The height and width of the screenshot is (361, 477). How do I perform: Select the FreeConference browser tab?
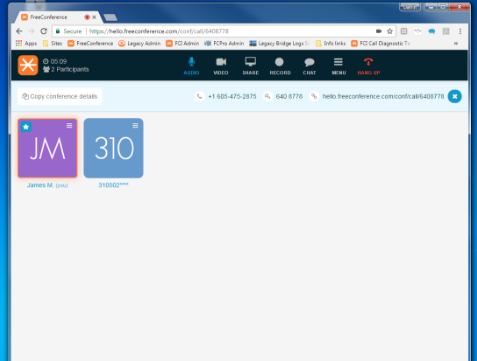pos(57,17)
